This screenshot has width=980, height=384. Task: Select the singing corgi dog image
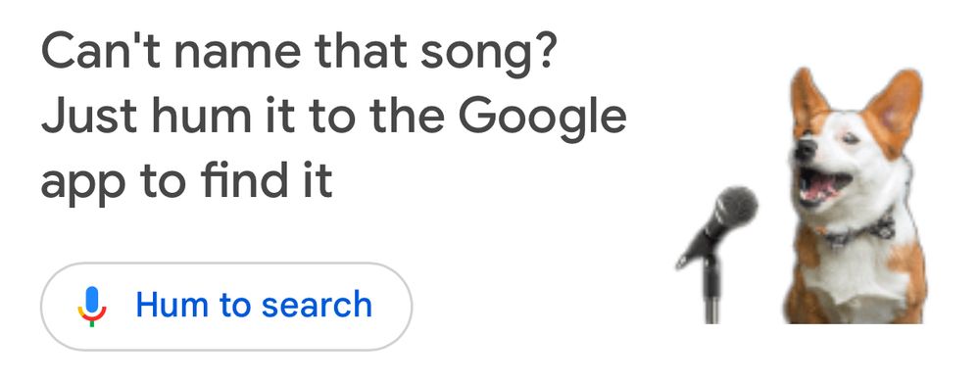[855, 196]
